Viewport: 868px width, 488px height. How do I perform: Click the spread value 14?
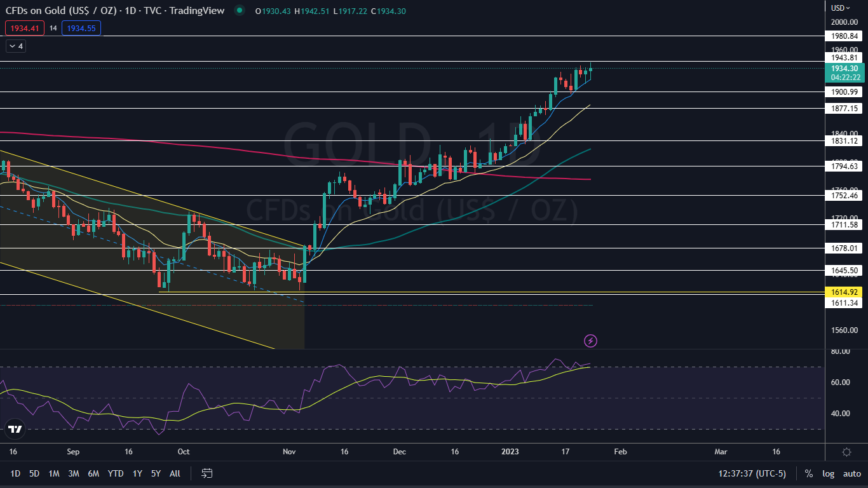coord(53,28)
